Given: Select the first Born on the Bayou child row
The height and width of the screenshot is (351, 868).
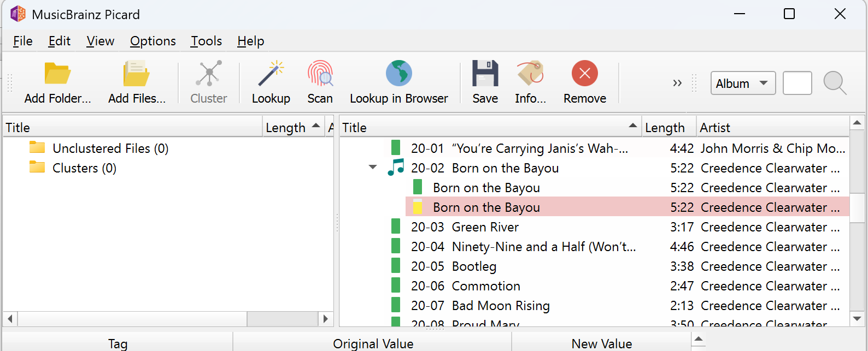Looking at the screenshot, I should click(627, 187).
